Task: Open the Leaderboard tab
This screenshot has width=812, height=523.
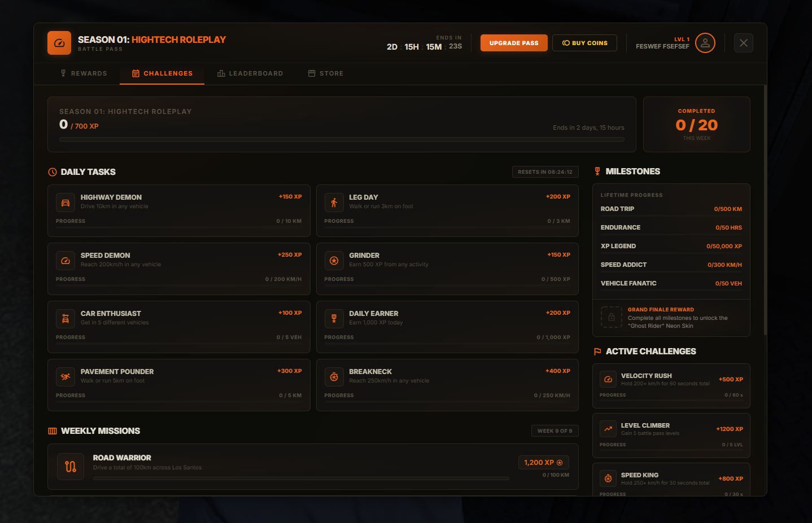Action: (x=250, y=73)
